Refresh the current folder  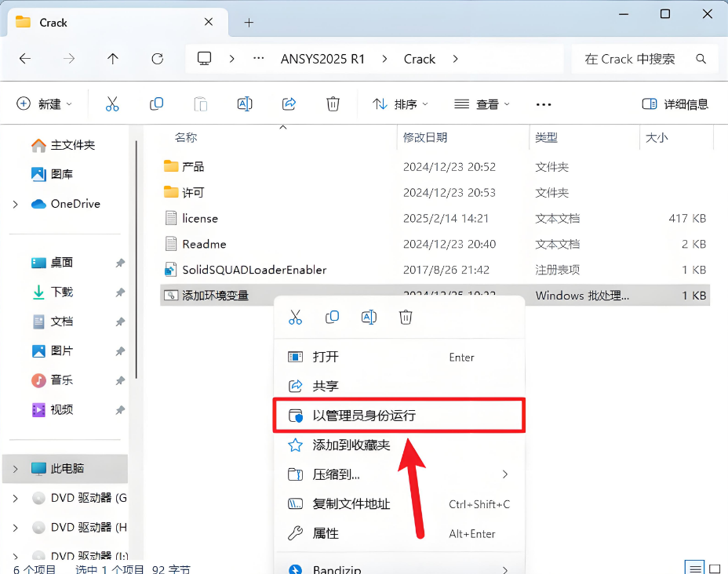pos(158,59)
